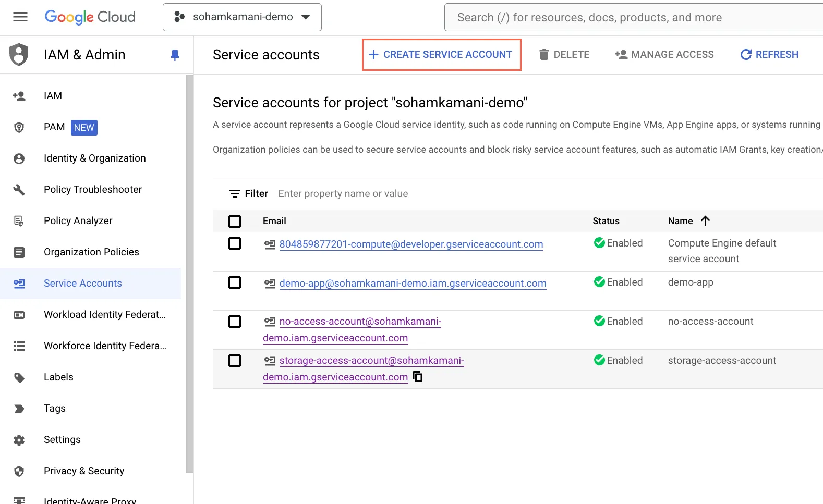This screenshot has height=504, width=823.
Task: Open the Filter options for the table
Action: pyautogui.click(x=249, y=194)
